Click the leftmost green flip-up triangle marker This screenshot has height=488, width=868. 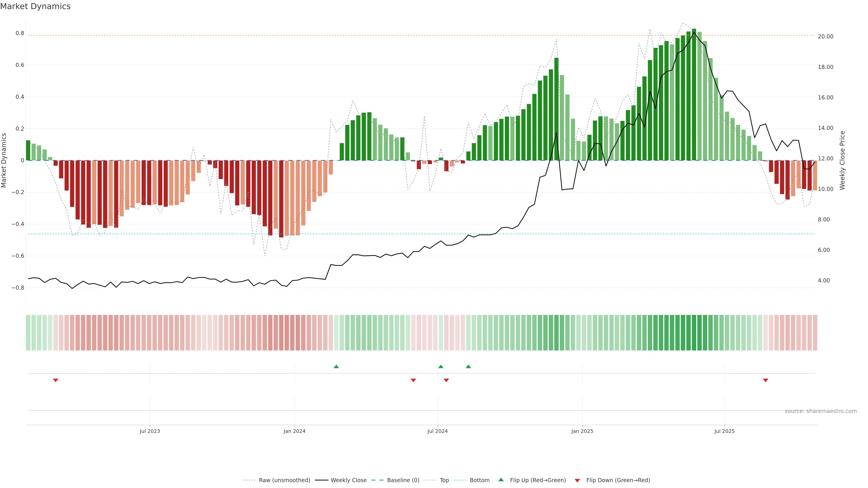click(336, 366)
